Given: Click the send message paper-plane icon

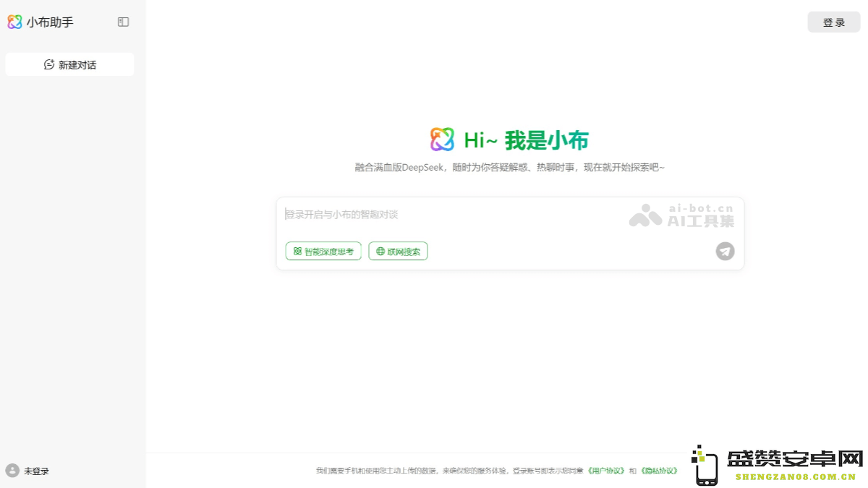Looking at the screenshot, I should 725,251.
